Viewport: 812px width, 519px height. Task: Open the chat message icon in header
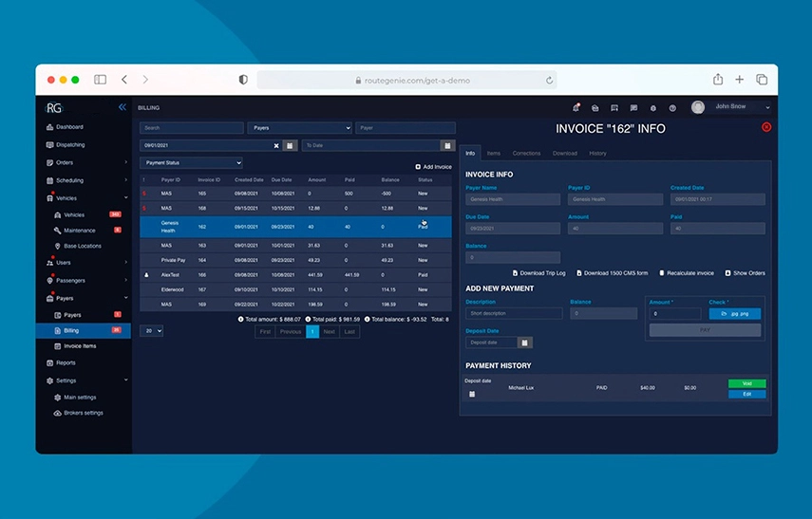pos(633,108)
